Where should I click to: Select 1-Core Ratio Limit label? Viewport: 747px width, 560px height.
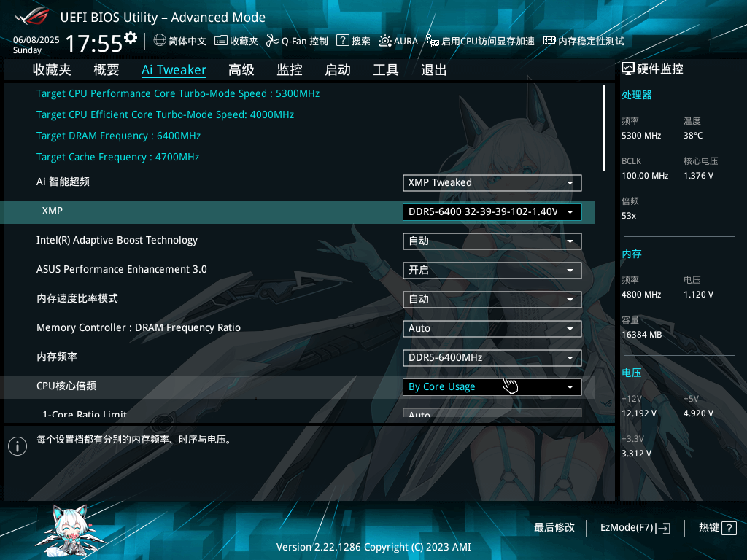click(85, 414)
